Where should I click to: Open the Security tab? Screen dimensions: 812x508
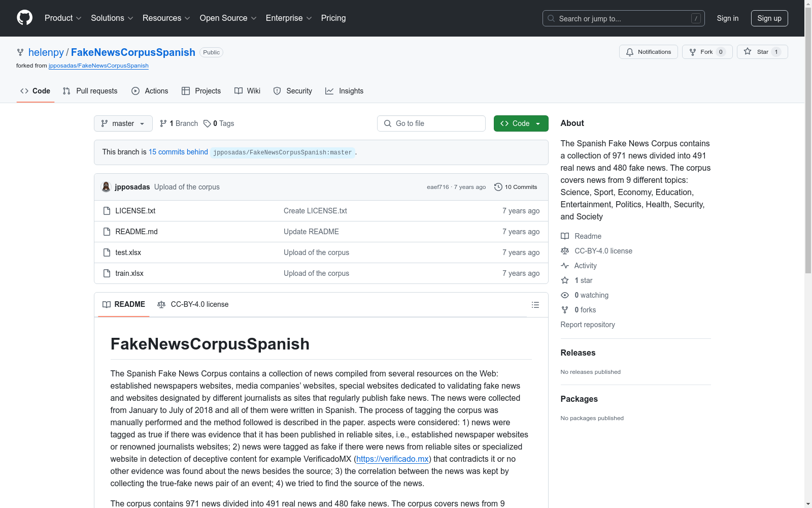(x=293, y=91)
